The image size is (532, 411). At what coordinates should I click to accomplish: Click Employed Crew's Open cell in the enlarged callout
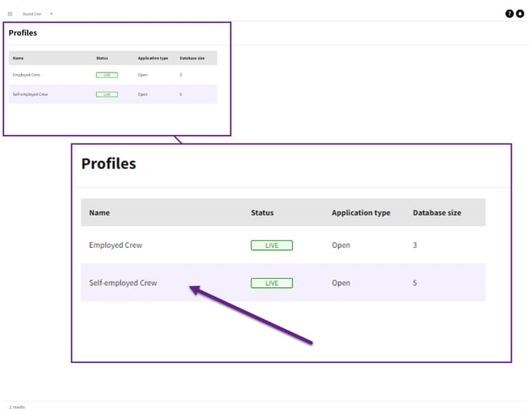point(341,245)
